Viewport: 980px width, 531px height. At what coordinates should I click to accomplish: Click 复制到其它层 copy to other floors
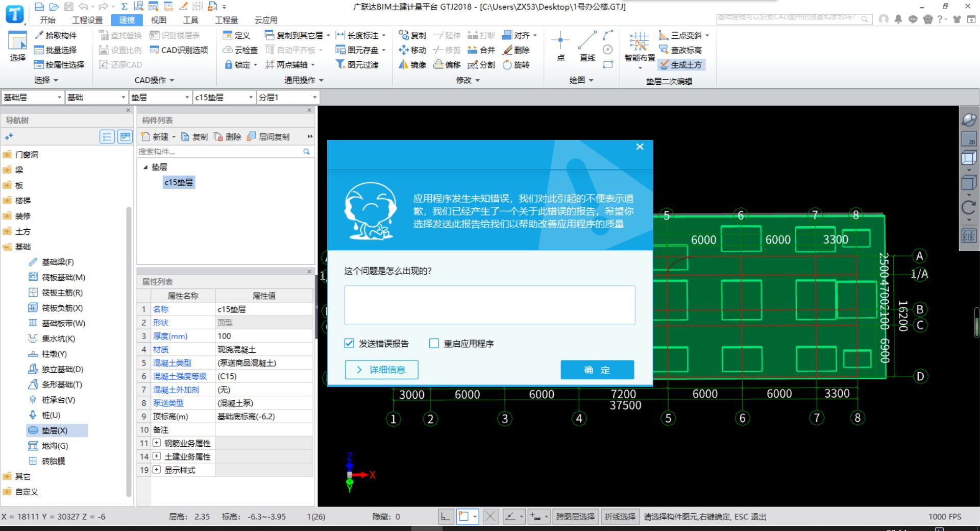(297, 35)
